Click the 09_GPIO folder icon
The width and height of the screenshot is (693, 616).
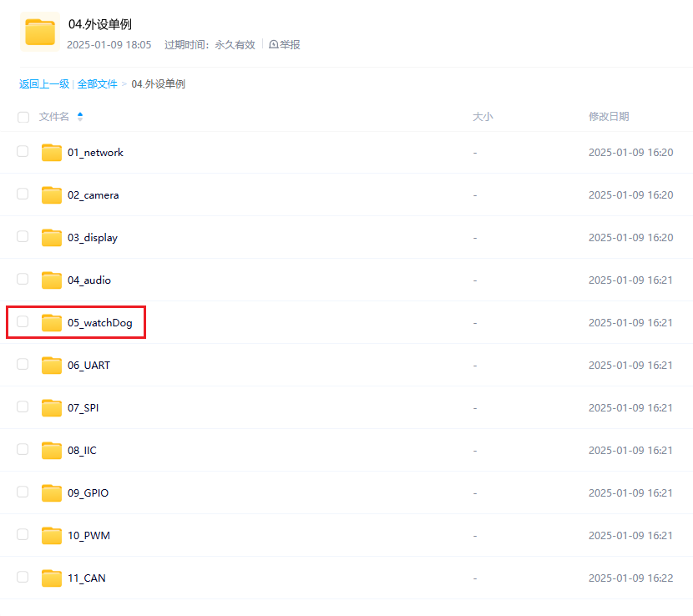[x=51, y=492]
